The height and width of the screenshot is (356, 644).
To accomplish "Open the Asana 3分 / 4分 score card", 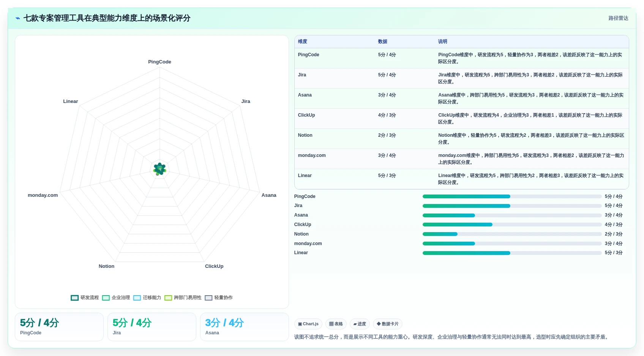I will (245, 327).
